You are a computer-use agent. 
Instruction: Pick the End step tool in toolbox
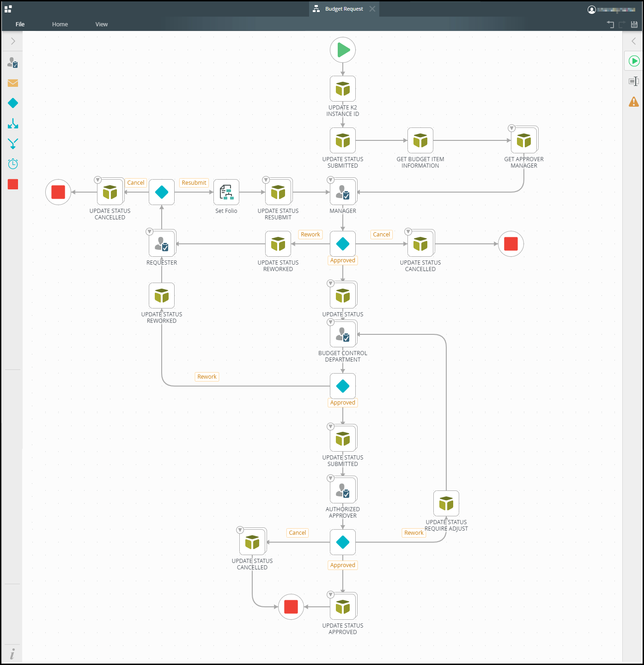pos(13,184)
